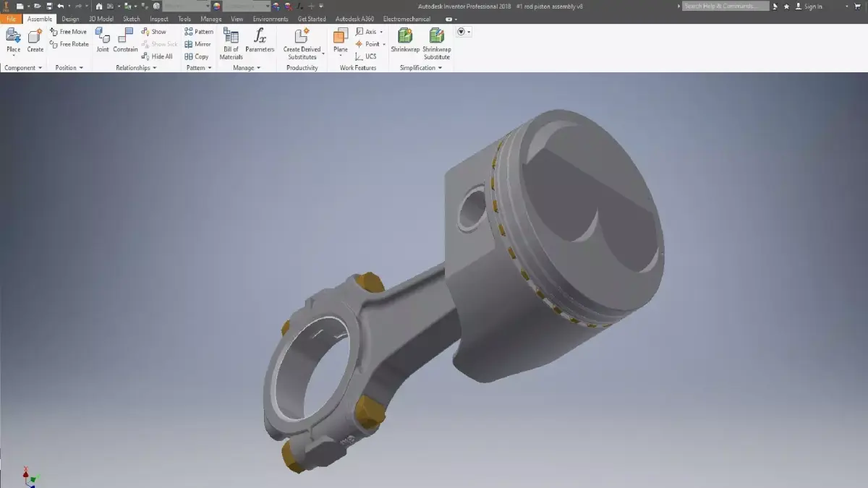Switch to the Design tab
Image resolution: width=868 pixels, height=488 pixels.
(x=70, y=19)
